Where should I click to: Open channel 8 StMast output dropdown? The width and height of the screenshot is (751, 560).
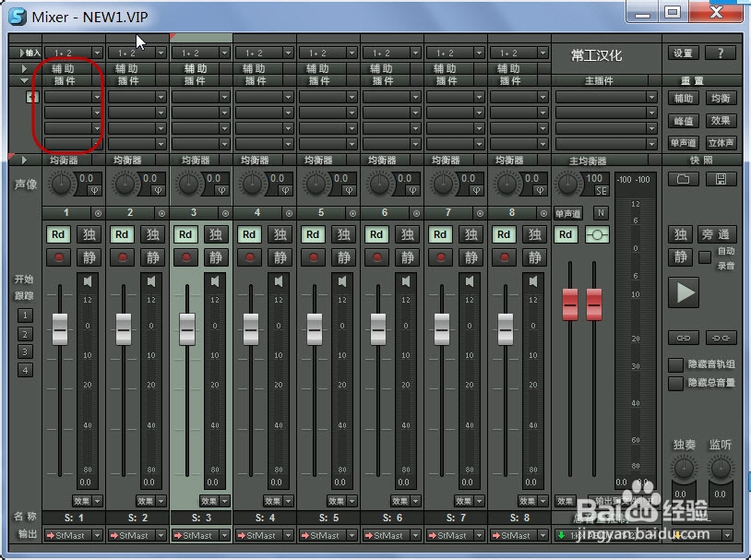pyautogui.click(x=543, y=535)
